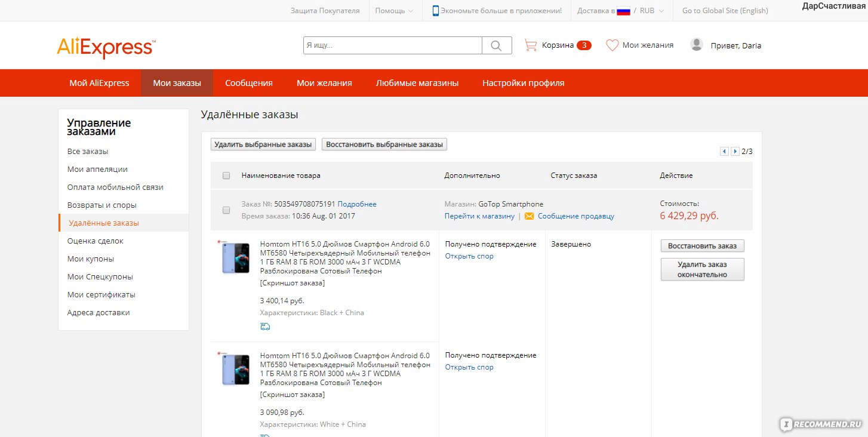868x437 pixels.
Task: Click Открыть спор for White phone
Action: tap(469, 367)
